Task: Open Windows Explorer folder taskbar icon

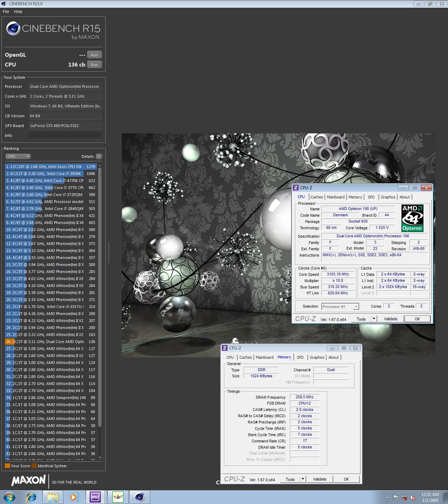Action: point(53,497)
